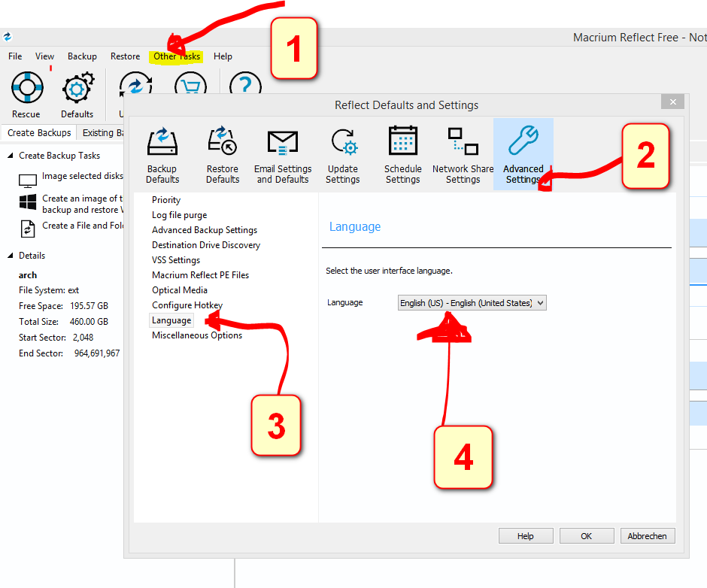Open the Rescue media toolbar icon
The height and width of the screenshot is (588, 707).
click(x=27, y=87)
